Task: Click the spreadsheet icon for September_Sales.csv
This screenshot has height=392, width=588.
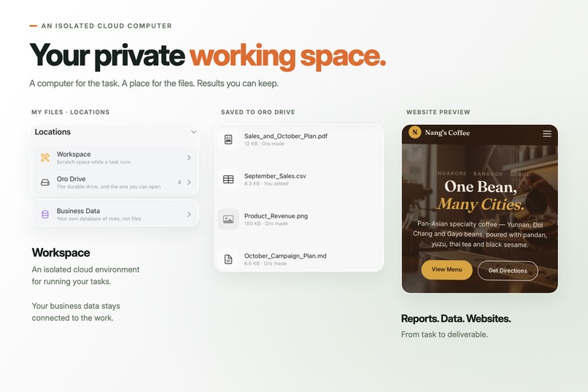Action: tap(228, 180)
